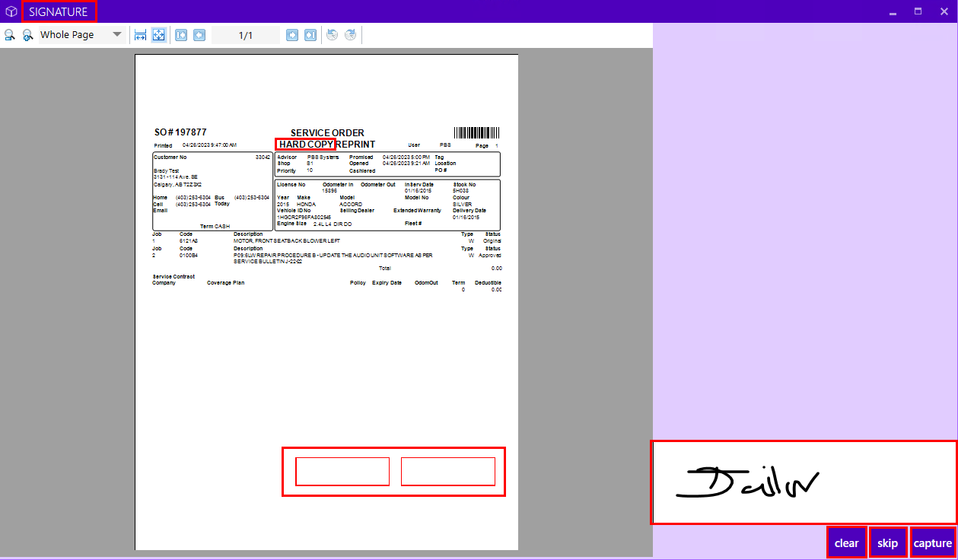Viewport: 958px width, 560px height.
Task: Go to the first page
Action: tap(181, 35)
